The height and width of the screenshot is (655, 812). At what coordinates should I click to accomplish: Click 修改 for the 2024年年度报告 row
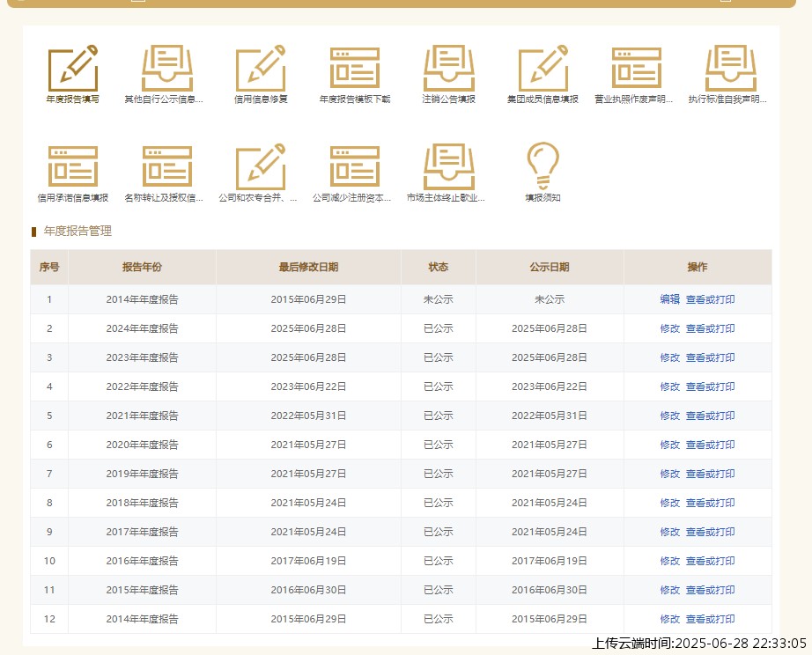coord(669,328)
